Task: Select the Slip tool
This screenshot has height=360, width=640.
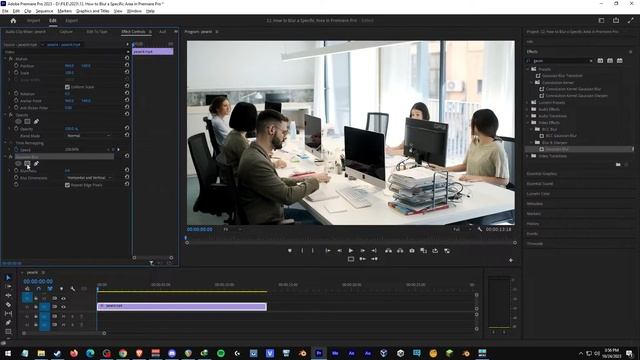Action: [8, 313]
